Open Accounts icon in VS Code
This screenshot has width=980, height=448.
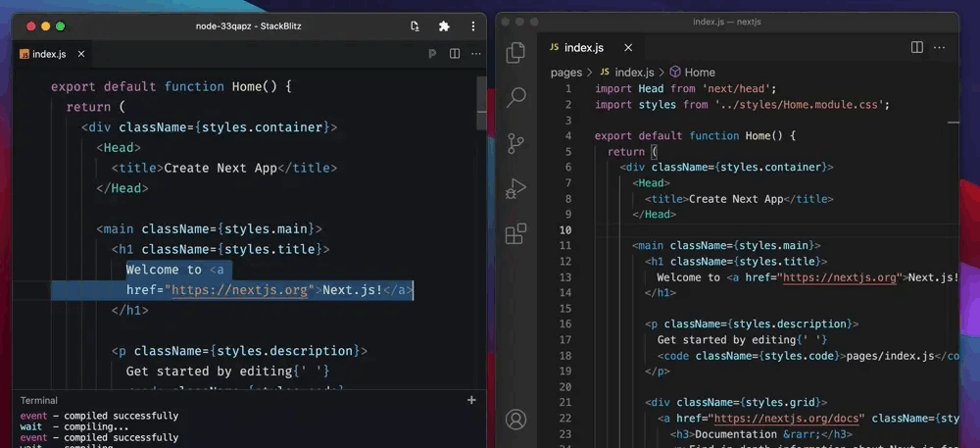click(515, 420)
